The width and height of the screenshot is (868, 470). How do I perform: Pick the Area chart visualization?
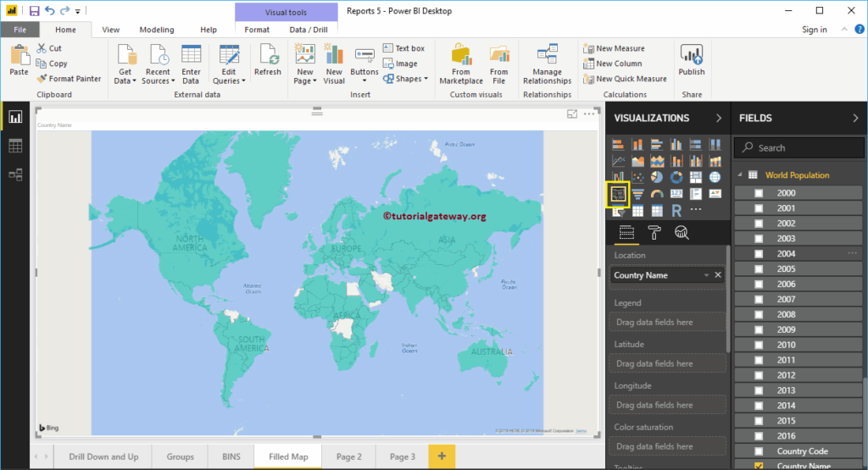pyautogui.click(x=637, y=161)
